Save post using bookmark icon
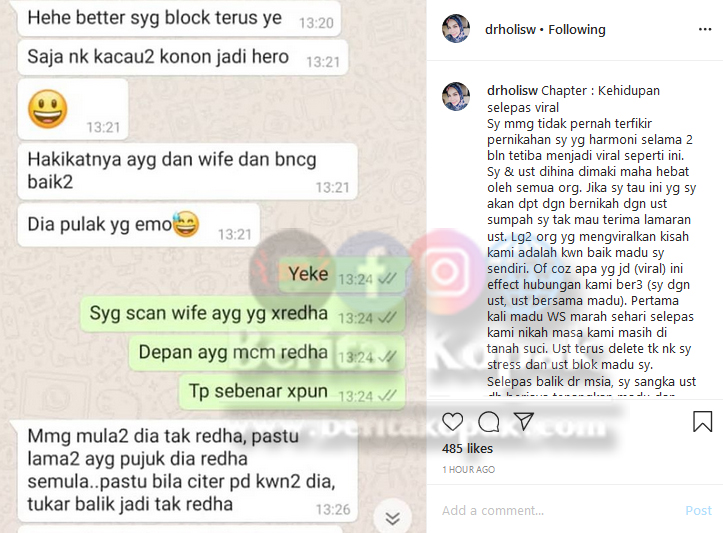This screenshot has width=723, height=533. 702,421
